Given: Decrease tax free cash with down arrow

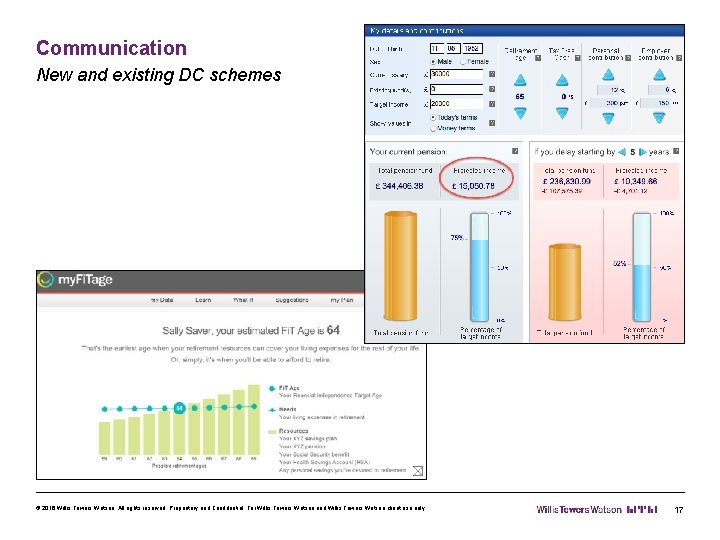Looking at the screenshot, I should (x=562, y=112).
